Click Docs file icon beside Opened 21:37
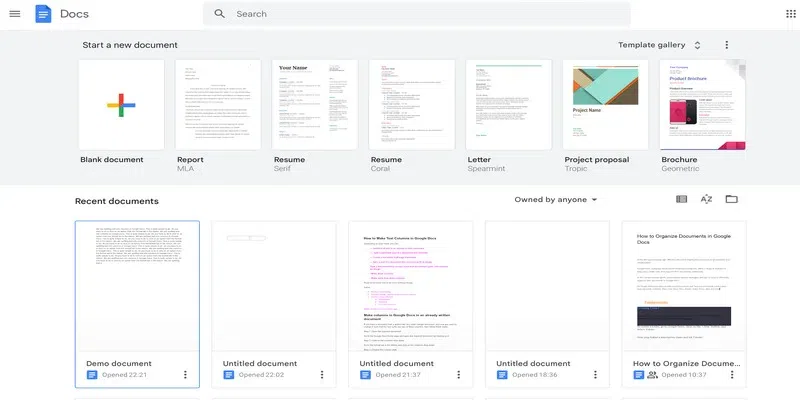Image resolution: width=800 pixels, height=400 pixels. click(365, 375)
